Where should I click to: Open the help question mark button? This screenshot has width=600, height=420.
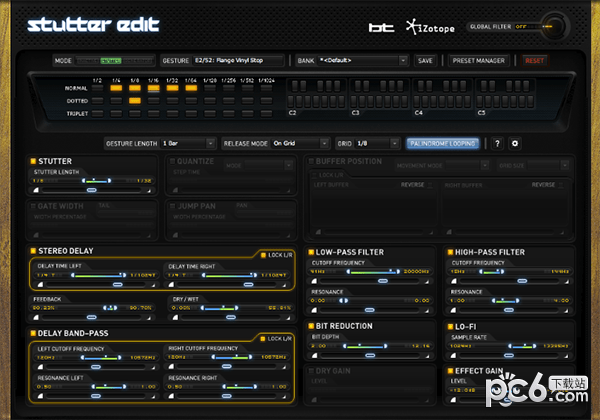click(497, 143)
